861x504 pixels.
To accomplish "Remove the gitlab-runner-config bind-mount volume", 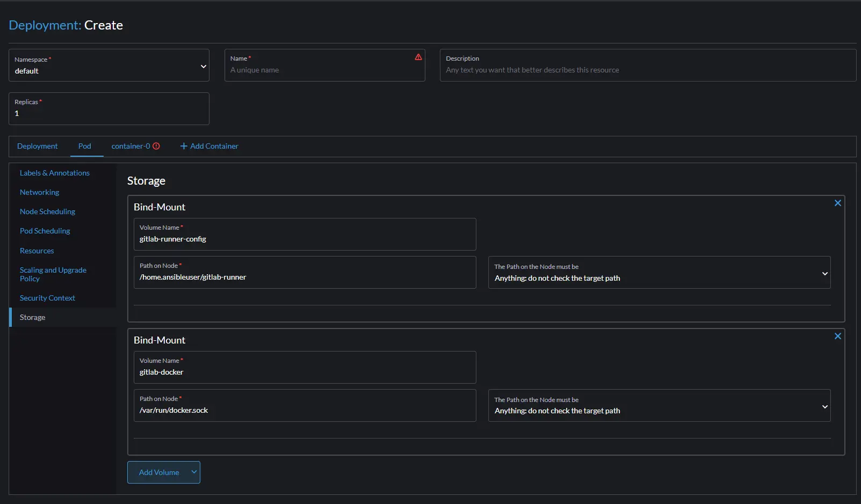I will [x=837, y=203].
